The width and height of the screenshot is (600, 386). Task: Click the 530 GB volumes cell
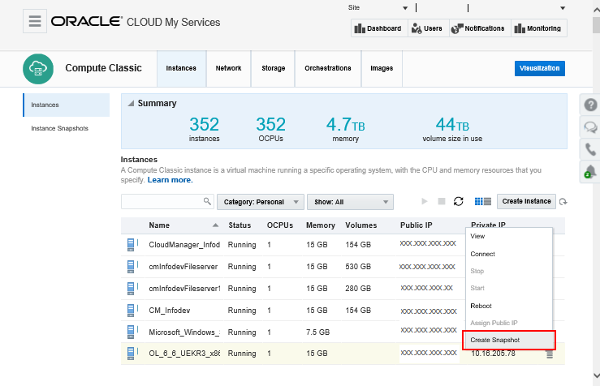(x=358, y=267)
